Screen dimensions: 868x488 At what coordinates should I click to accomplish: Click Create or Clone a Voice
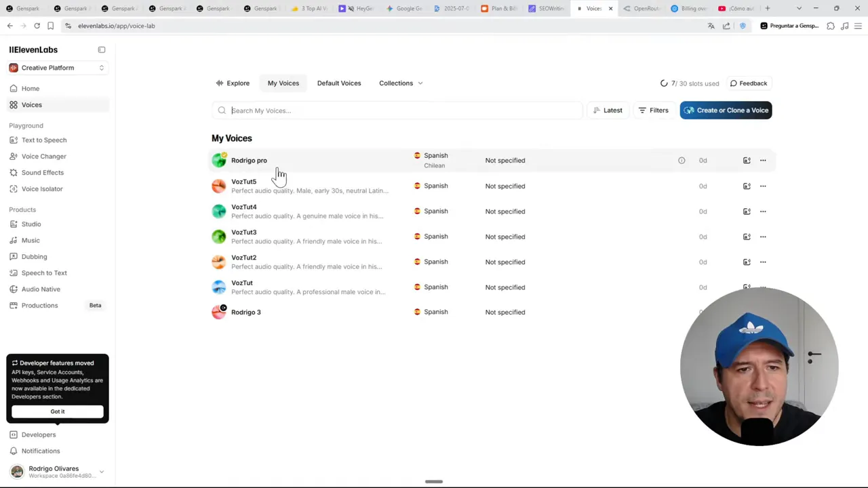tap(726, 110)
